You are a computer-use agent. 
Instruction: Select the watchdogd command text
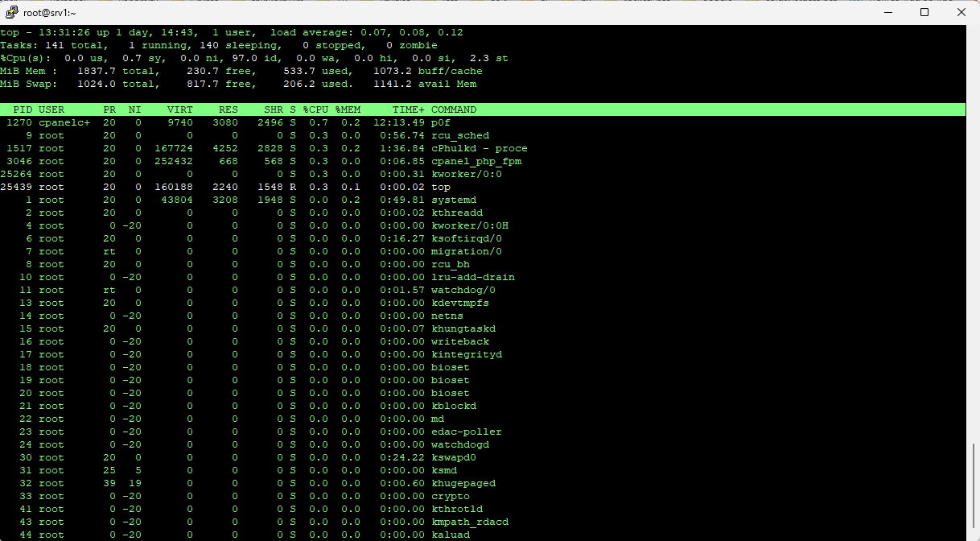pos(460,444)
